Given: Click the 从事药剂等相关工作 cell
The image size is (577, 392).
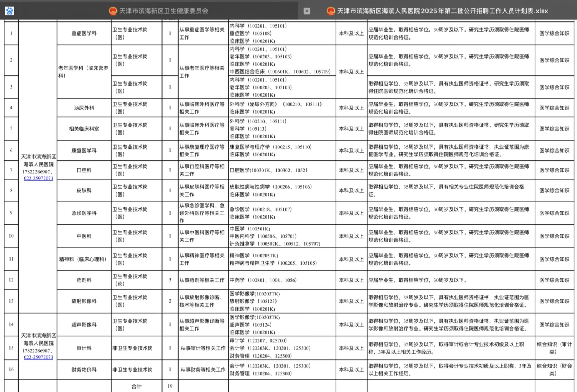Looking at the screenshot, I should (203, 280).
